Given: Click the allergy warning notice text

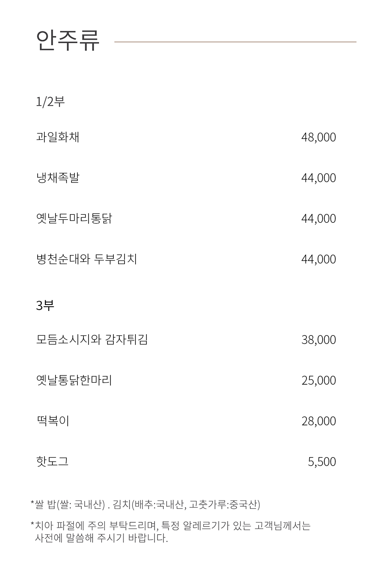Looking at the screenshot, I should pos(170,532).
